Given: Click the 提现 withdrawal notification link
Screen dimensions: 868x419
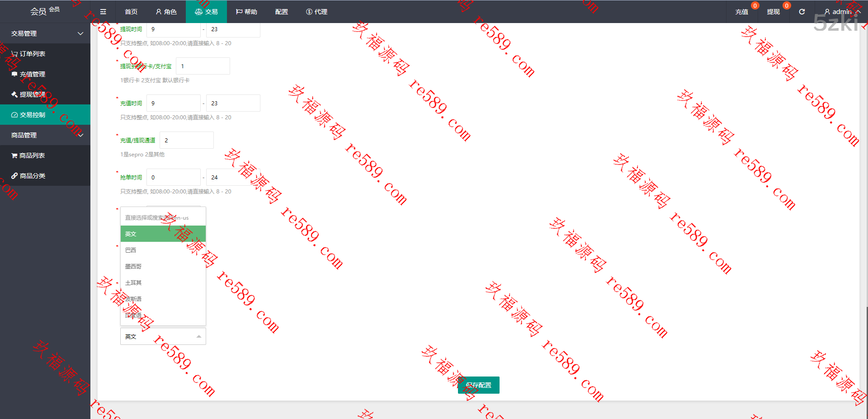Looking at the screenshot, I should (773, 12).
